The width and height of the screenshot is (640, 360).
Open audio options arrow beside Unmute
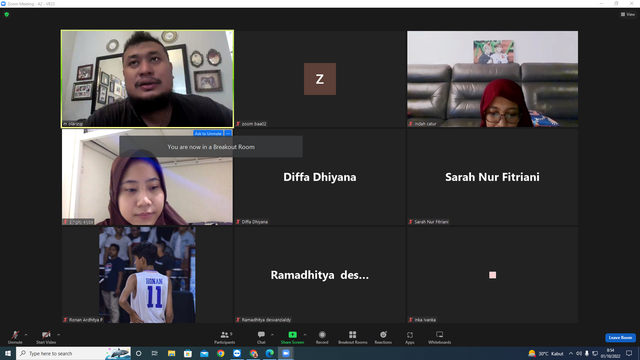point(26,335)
